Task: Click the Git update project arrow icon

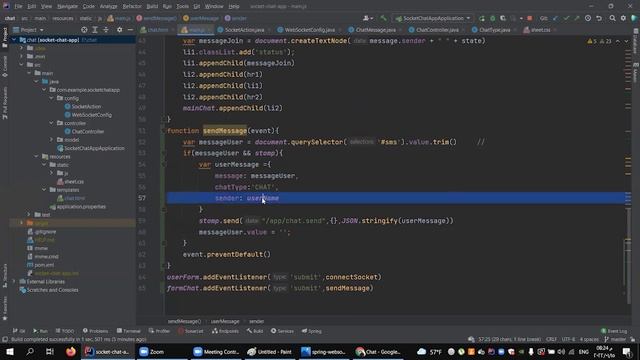Action: [556, 18]
